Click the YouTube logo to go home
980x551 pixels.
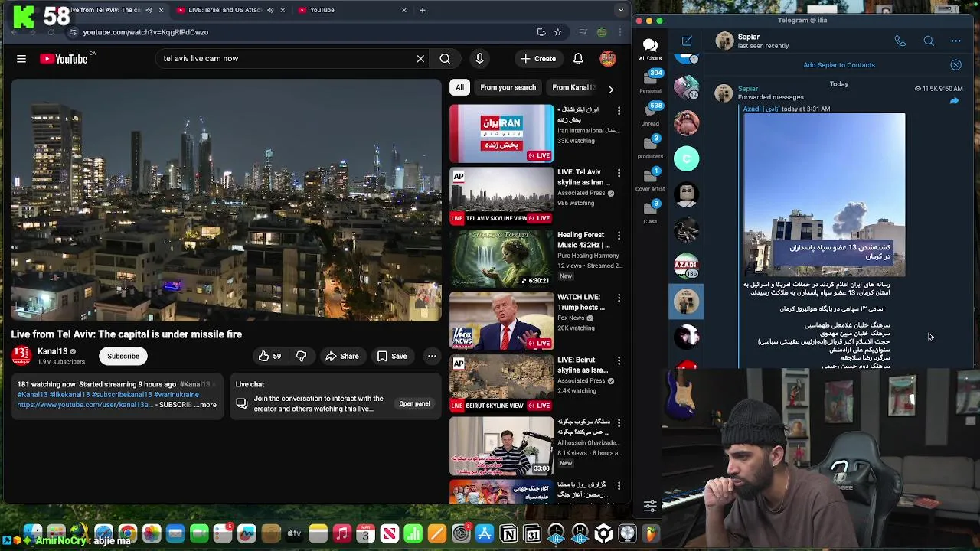click(x=64, y=59)
